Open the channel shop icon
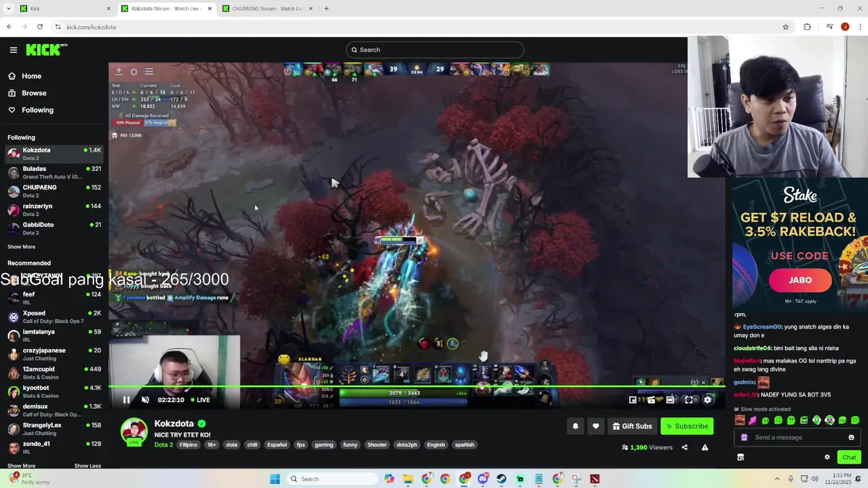Screen dimensions: 868x488 point(741,457)
